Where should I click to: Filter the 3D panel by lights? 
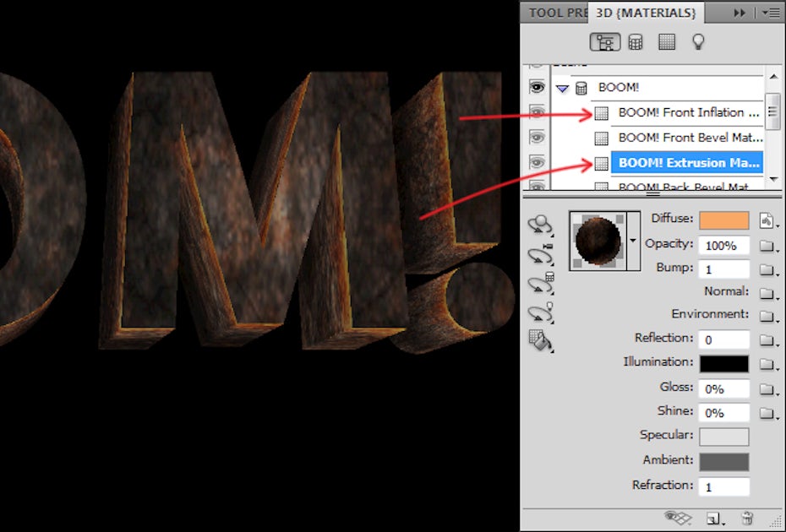(698, 42)
